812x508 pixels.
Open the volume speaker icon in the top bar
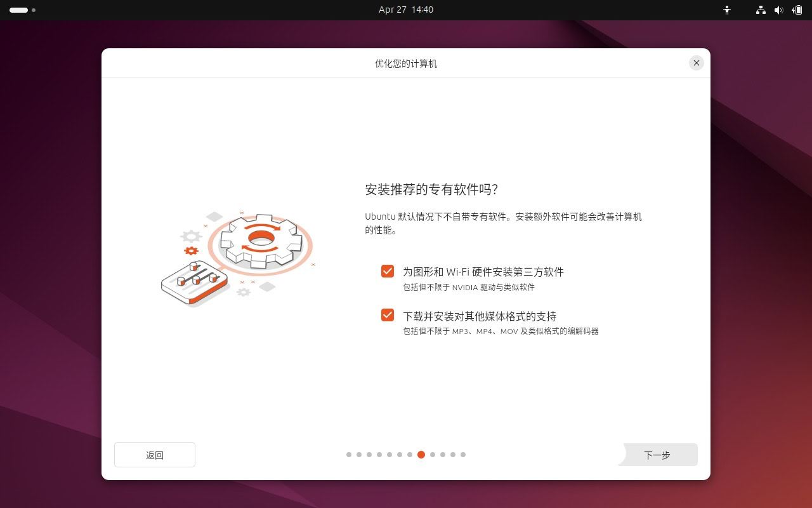click(779, 10)
